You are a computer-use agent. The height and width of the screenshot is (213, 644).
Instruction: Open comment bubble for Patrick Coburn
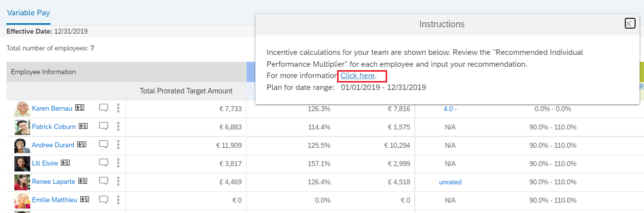click(103, 126)
